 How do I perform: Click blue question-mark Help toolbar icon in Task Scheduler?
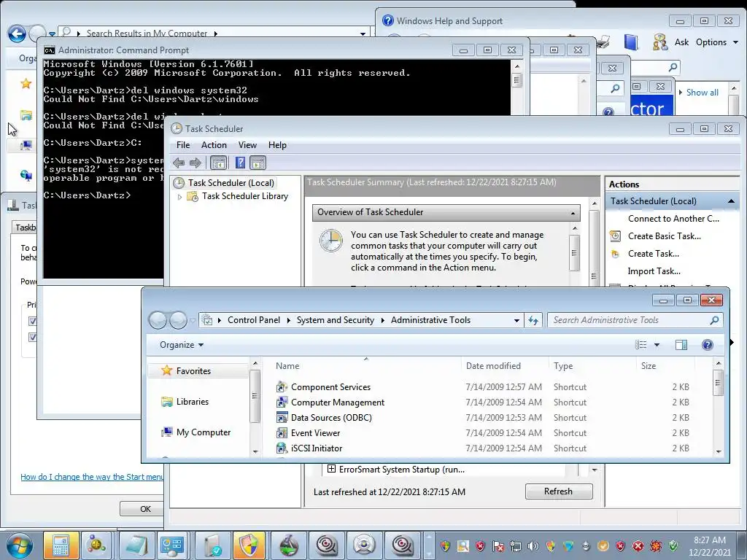point(240,163)
